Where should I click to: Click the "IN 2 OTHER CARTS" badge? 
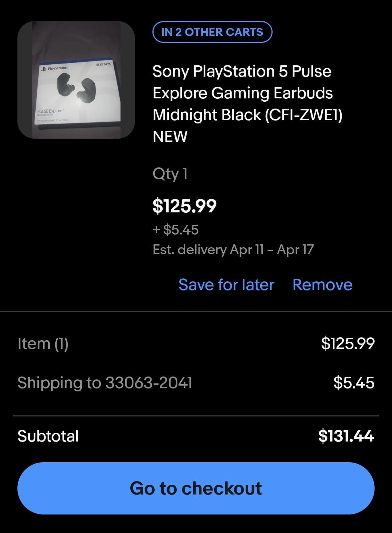point(212,32)
